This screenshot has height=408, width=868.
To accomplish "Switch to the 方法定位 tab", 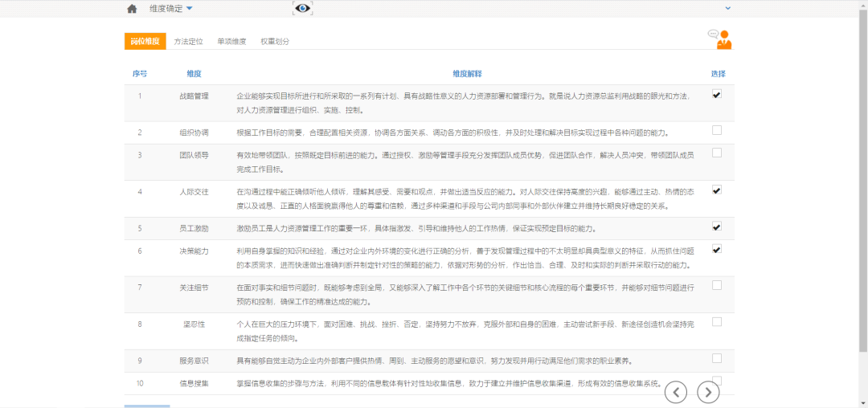I will pyautogui.click(x=188, y=41).
